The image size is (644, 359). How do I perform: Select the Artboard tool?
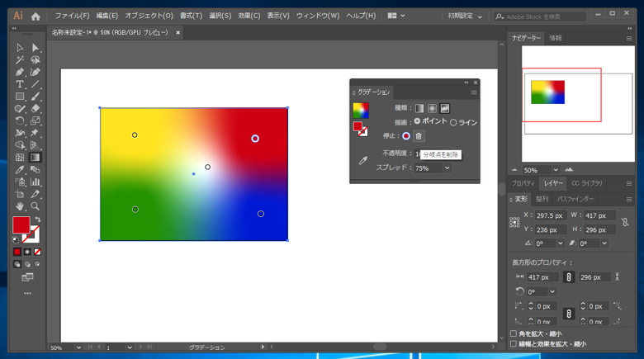coord(19,194)
